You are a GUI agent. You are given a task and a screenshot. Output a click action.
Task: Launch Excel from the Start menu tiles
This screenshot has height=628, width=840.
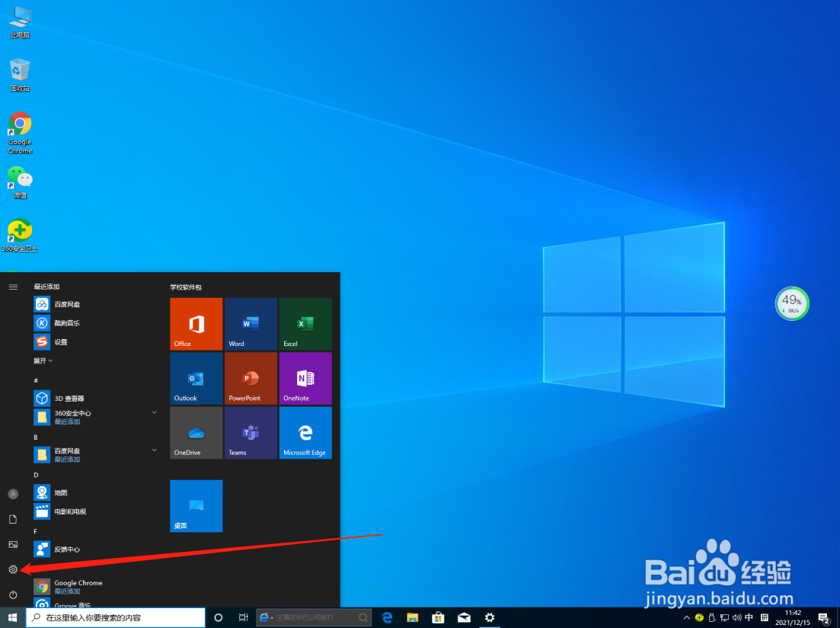305,323
